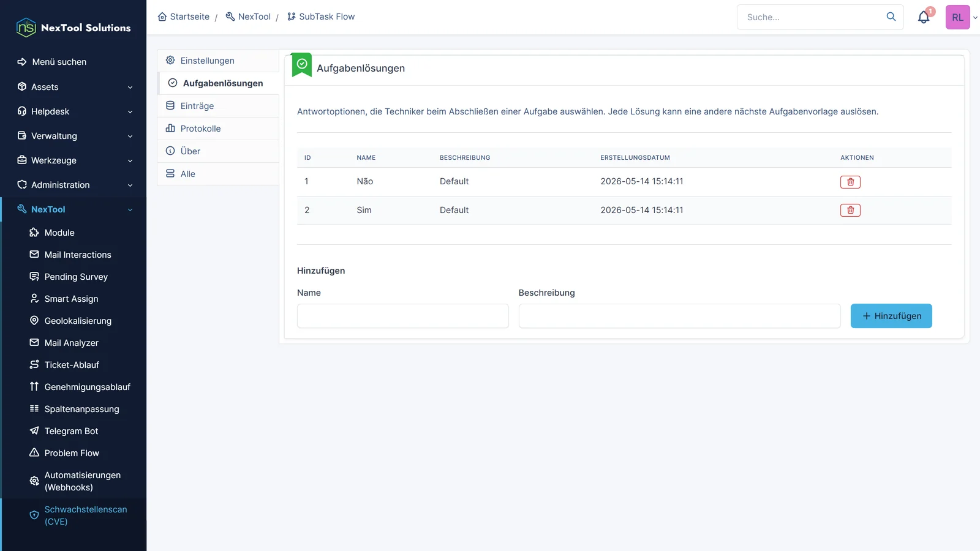980x551 pixels.
Task: Collapse the NexTool menu
Action: [75, 209]
